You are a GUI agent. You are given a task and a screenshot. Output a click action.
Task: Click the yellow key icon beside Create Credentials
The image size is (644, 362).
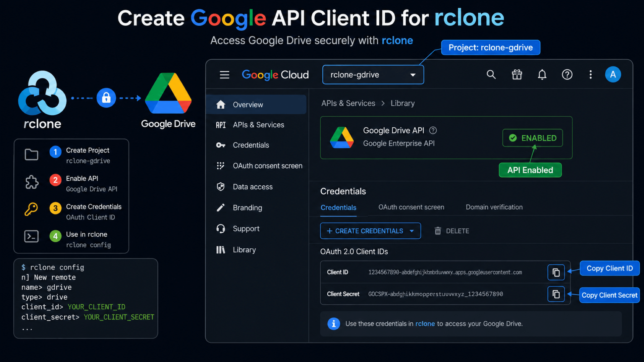pos(31,209)
